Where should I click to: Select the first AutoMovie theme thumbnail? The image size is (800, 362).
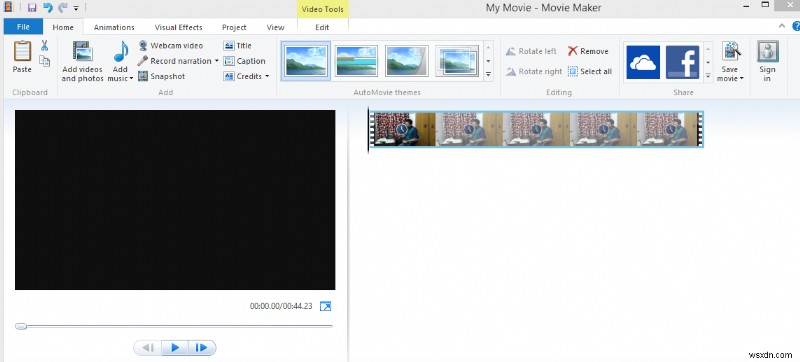pos(306,61)
